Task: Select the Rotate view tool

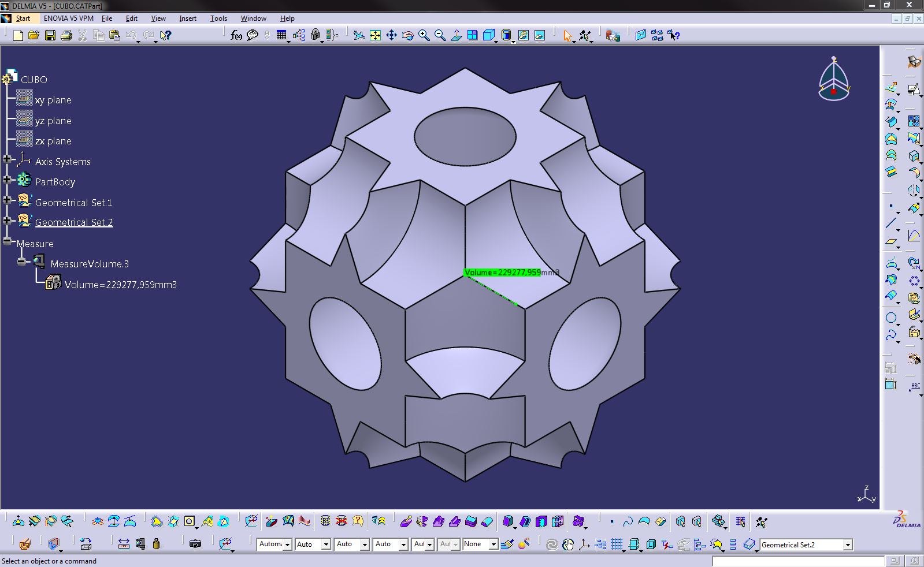Action: [x=407, y=36]
